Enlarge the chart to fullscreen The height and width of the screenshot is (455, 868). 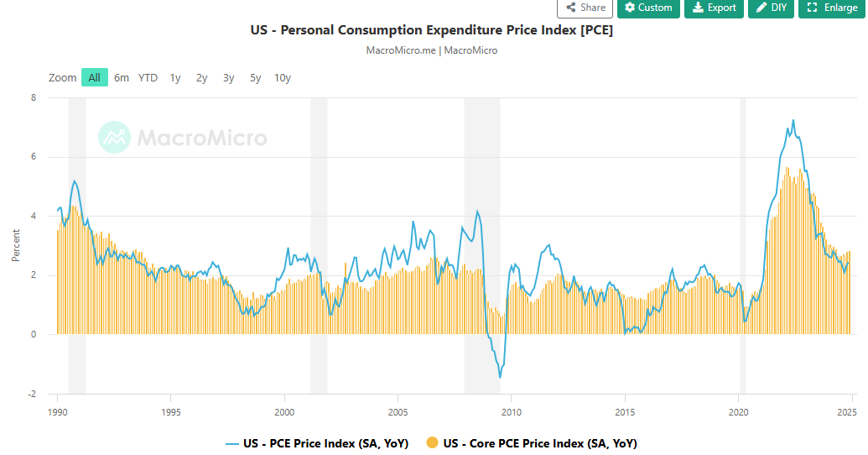click(831, 8)
